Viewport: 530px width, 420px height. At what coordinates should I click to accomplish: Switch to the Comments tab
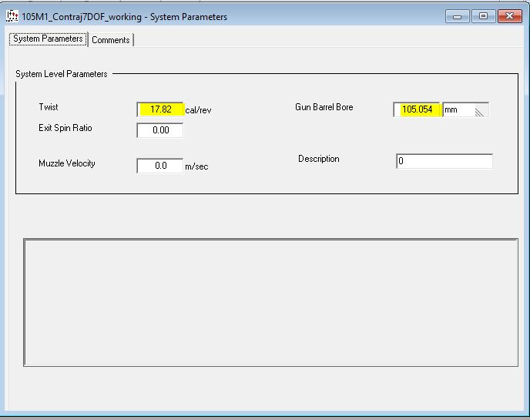111,40
